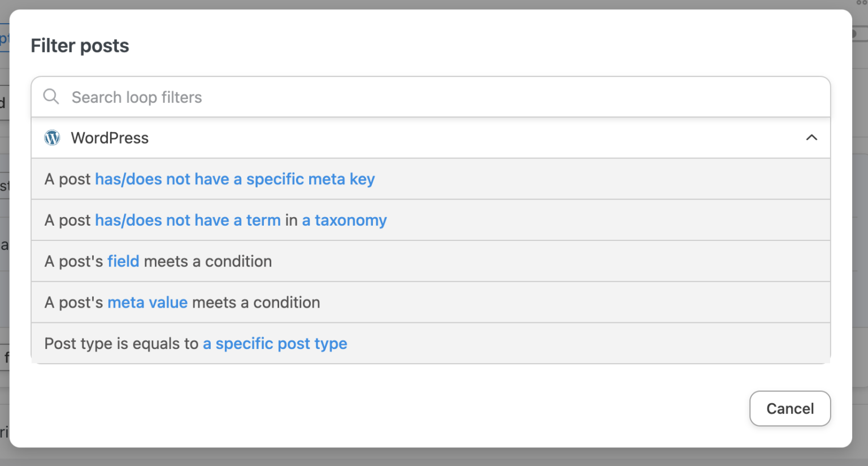Open the 'has/does not have a specific meta key' link
Screen dimensions: 868x466
235,179
